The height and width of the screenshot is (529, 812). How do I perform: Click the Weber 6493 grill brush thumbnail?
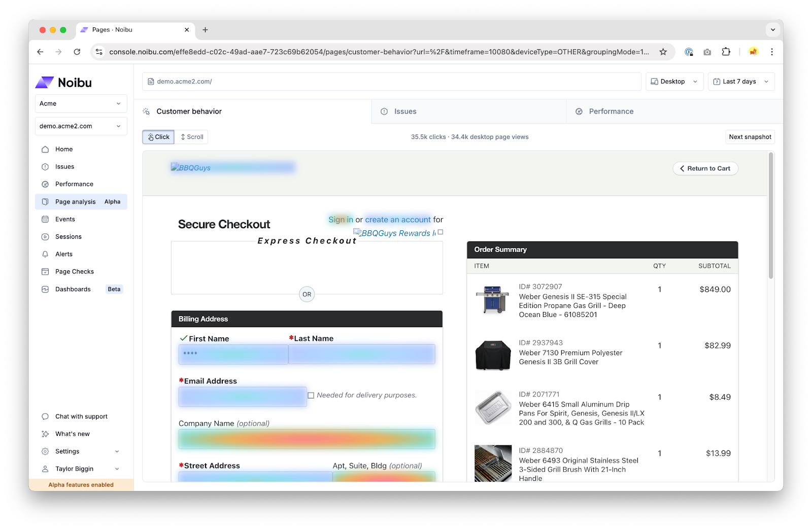click(493, 463)
